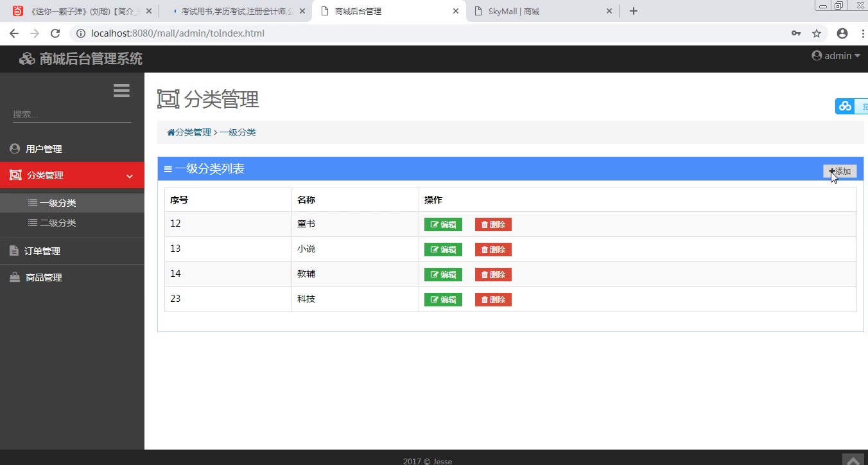Click the list icon beside 二级分类

click(33, 222)
